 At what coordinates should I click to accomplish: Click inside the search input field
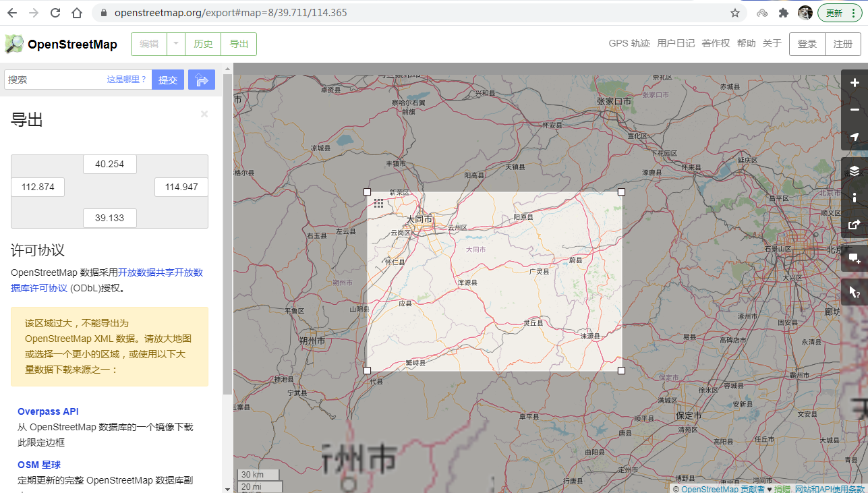coord(74,79)
